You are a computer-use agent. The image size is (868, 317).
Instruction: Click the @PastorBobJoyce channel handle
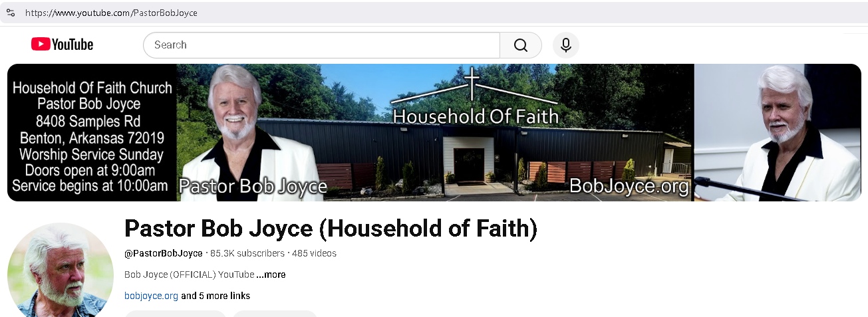tap(164, 253)
